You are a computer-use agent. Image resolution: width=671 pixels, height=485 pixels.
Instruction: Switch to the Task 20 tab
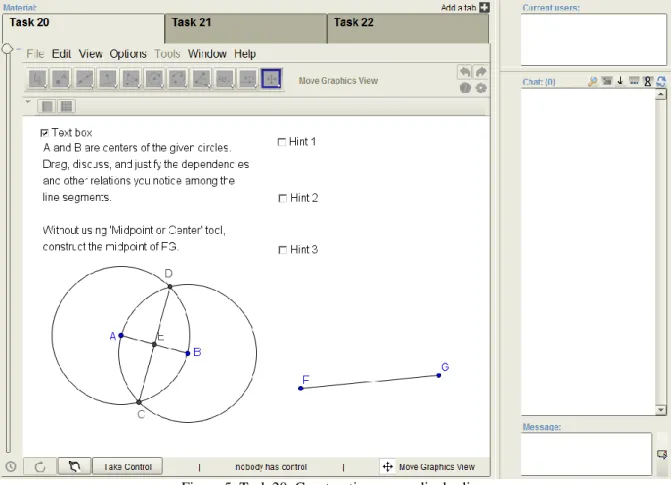click(83, 28)
